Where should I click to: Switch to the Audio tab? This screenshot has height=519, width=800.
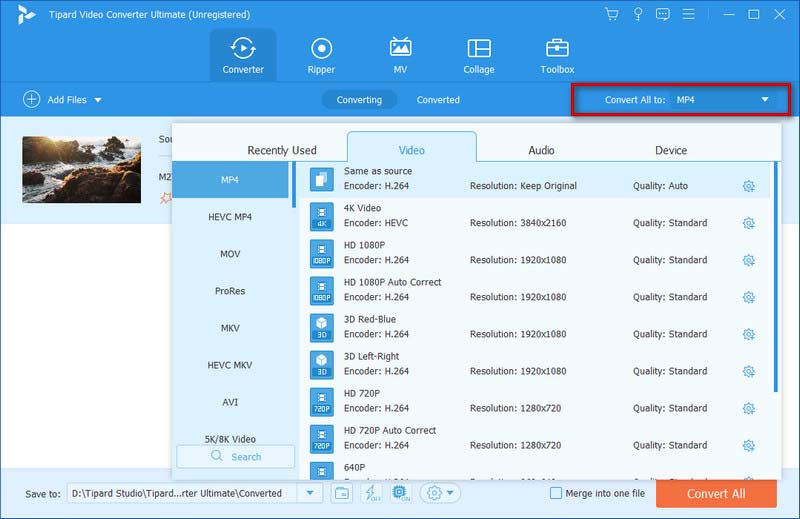[x=541, y=150]
